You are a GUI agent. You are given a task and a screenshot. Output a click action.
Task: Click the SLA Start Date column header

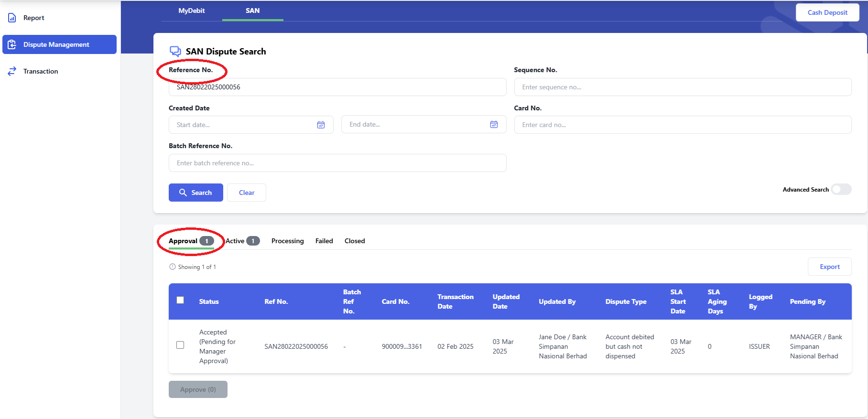pyautogui.click(x=678, y=301)
